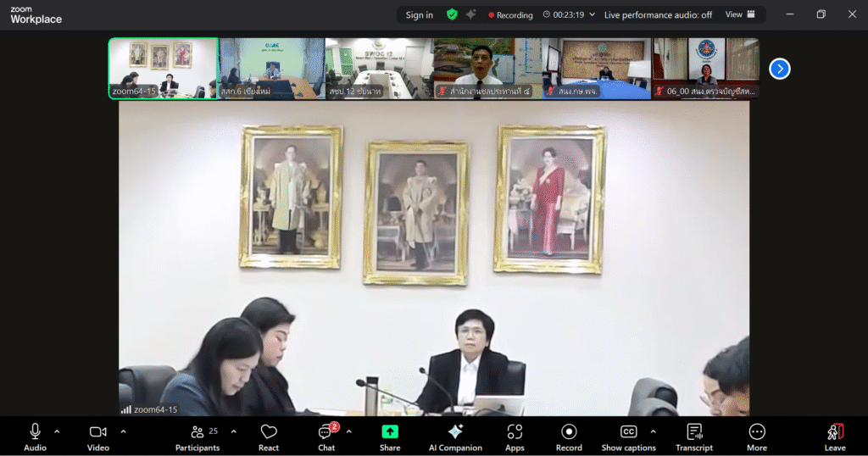Open React emoji reactions
The image size is (868, 456).
click(269, 437)
